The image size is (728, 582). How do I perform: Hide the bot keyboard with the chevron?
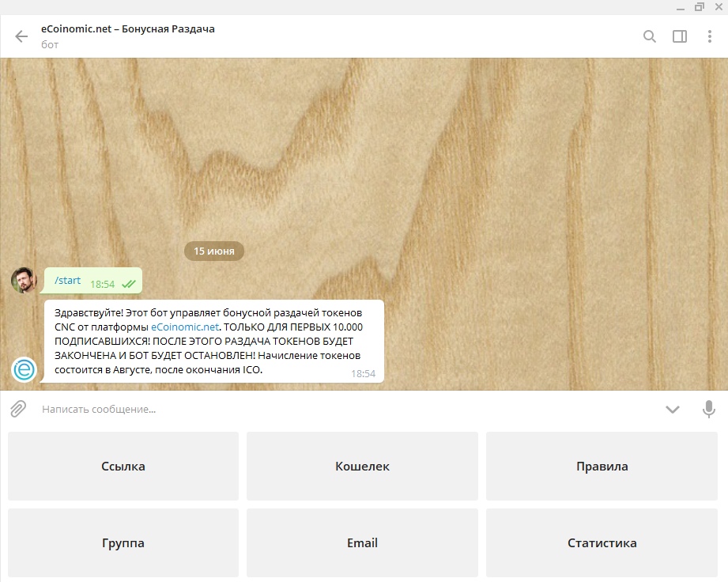673,409
